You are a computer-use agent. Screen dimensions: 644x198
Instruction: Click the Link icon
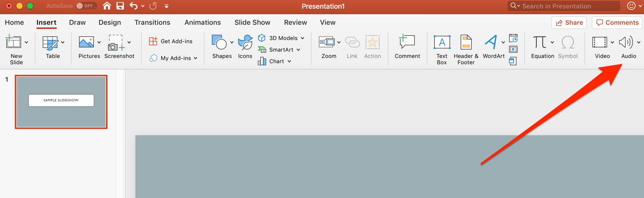(x=352, y=42)
